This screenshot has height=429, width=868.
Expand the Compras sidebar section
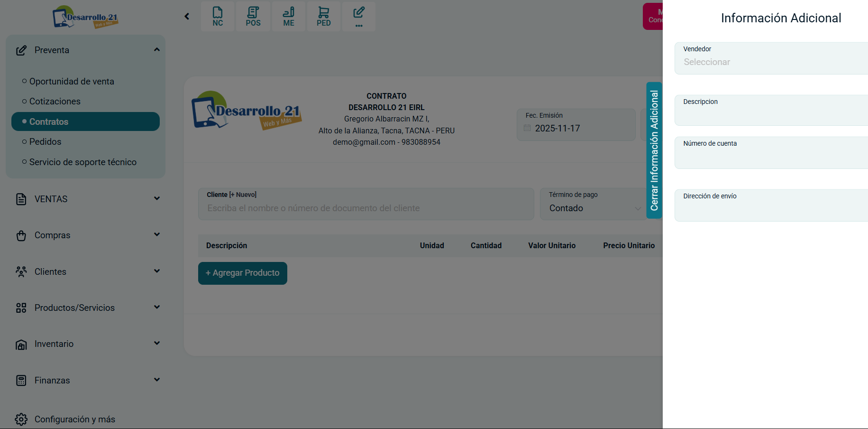pyautogui.click(x=157, y=234)
